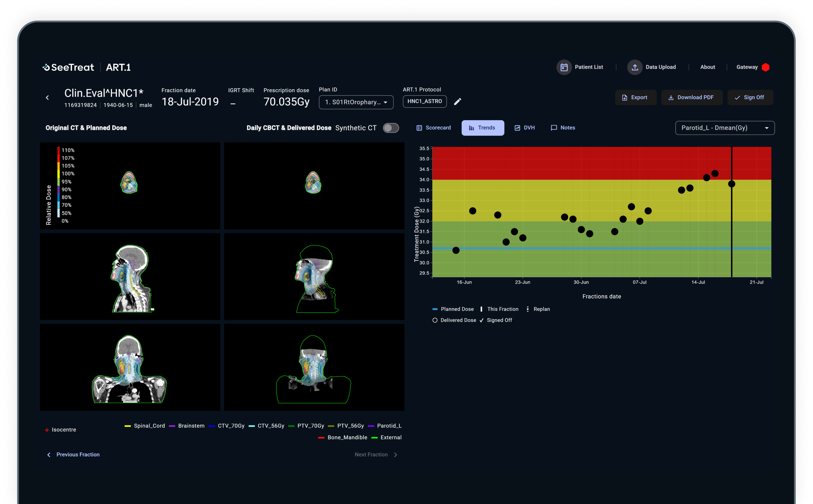
Task: Click the relative dose color scale bar
Action: 58,182
